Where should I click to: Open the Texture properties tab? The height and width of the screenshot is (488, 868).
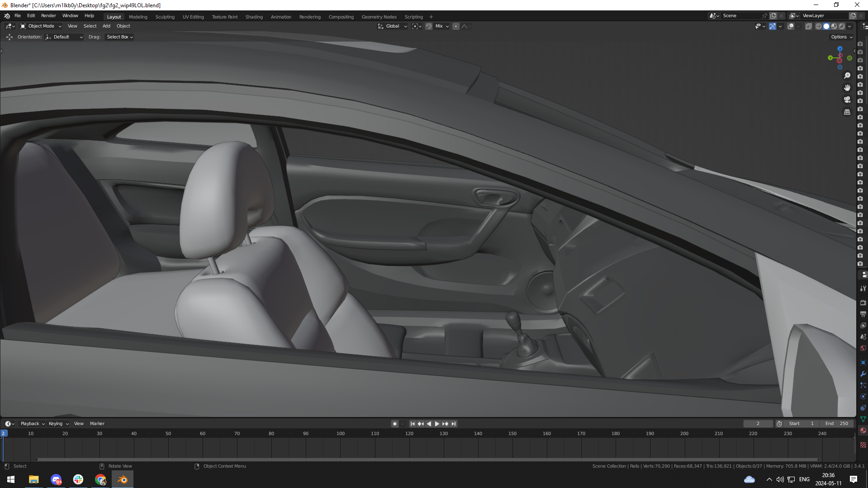coord(863,445)
